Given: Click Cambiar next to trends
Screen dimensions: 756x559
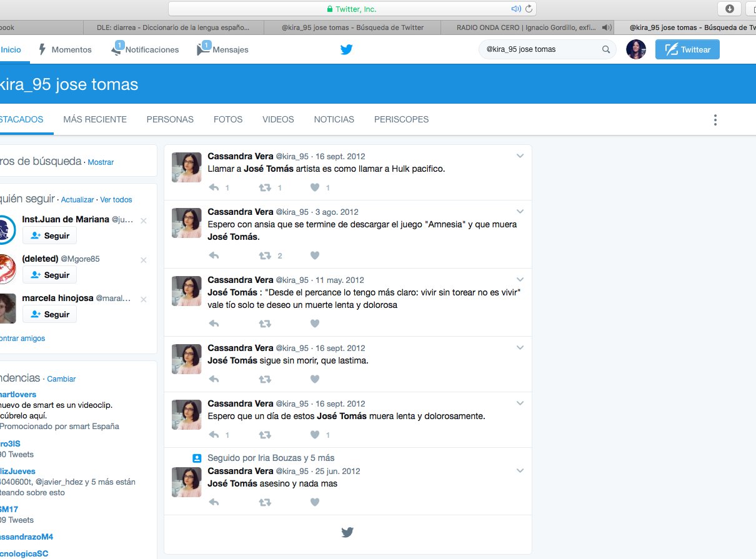Looking at the screenshot, I should click(61, 379).
